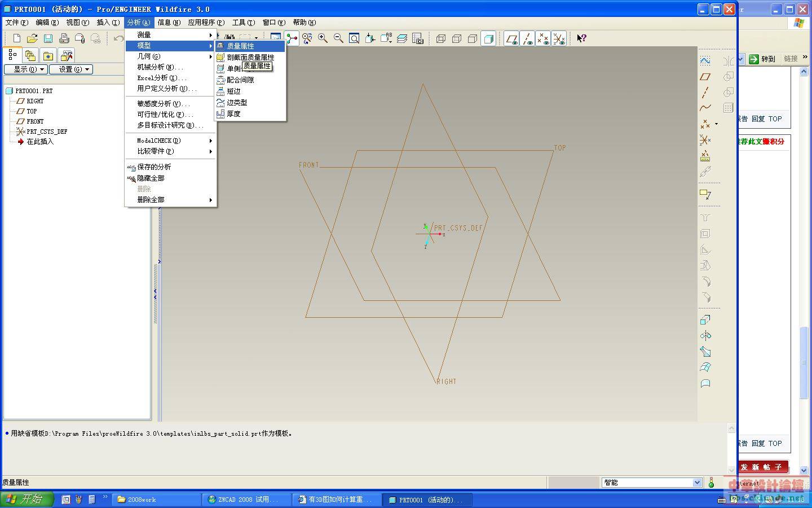Open the spin center toggle icon
The width and height of the screenshot is (812, 508).
[292, 38]
